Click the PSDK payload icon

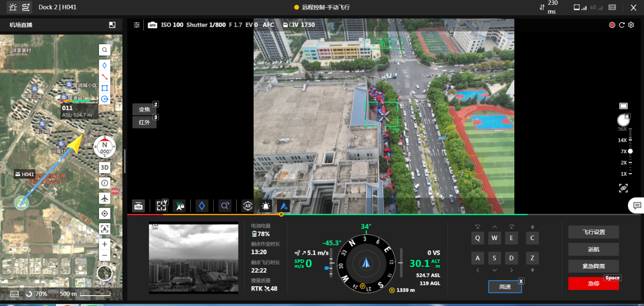tap(138, 206)
